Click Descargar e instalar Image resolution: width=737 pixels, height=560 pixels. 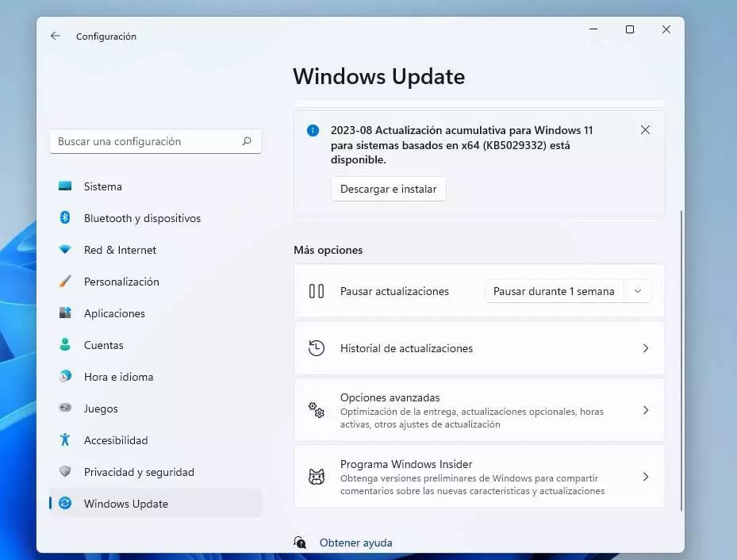[388, 189]
